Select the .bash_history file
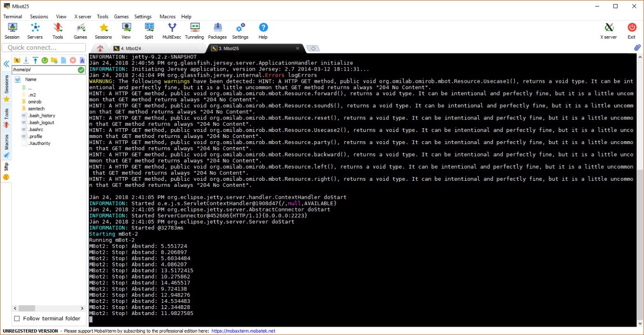The width and height of the screenshot is (644, 335). click(41, 116)
